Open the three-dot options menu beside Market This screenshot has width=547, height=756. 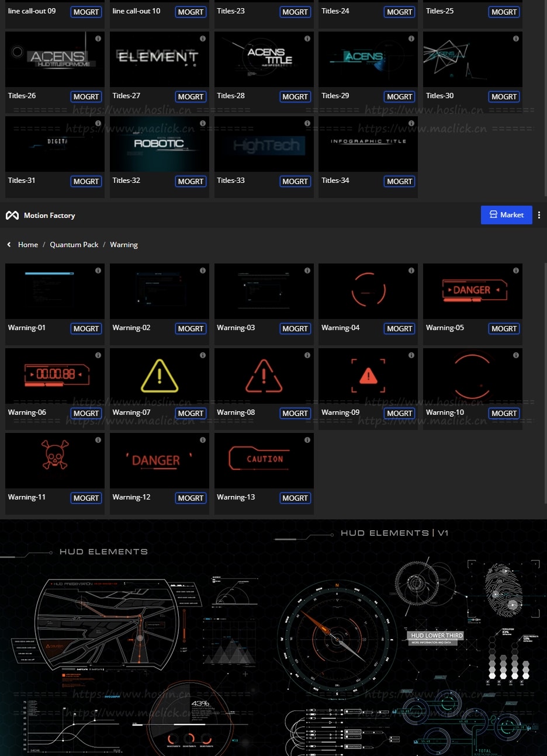(539, 215)
